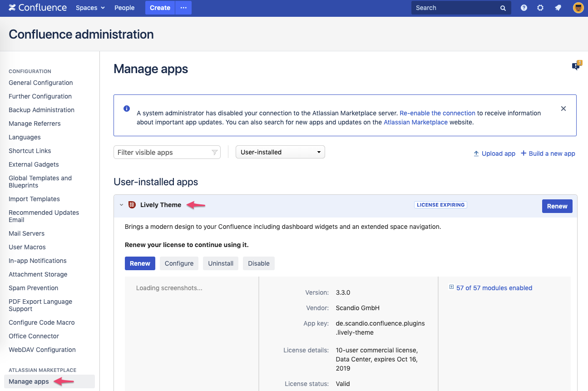The height and width of the screenshot is (391, 588).
Task: Open the more options ellipsis beside Create
Action: pyautogui.click(x=183, y=8)
